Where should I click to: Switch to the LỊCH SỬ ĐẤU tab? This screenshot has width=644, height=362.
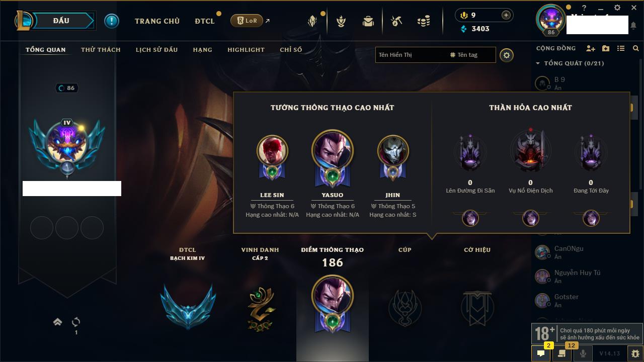pyautogui.click(x=156, y=50)
